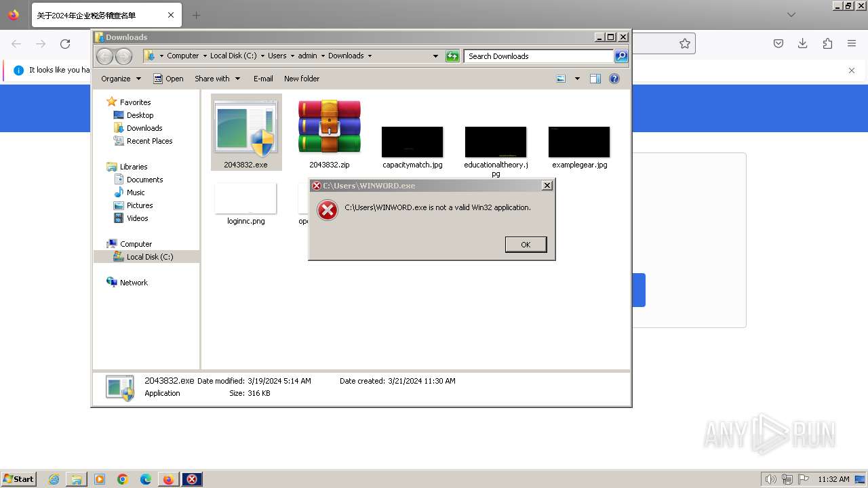Open Windows Media Player from the taskbar
The height and width of the screenshot is (488, 868).
tap(100, 479)
